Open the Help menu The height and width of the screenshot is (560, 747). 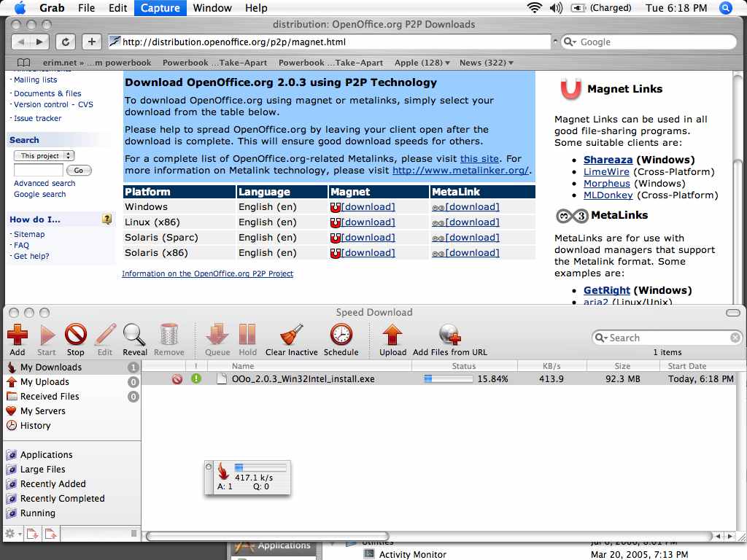(256, 7)
